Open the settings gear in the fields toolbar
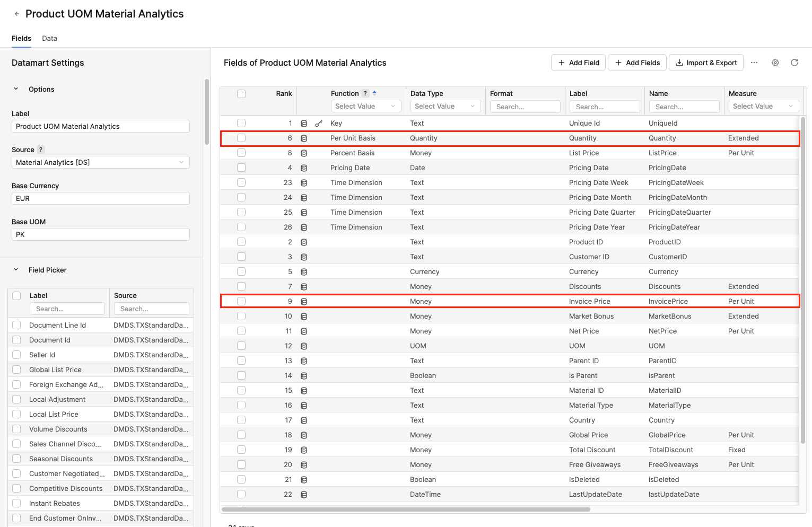The height and width of the screenshot is (527, 812). tap(775, 63)
